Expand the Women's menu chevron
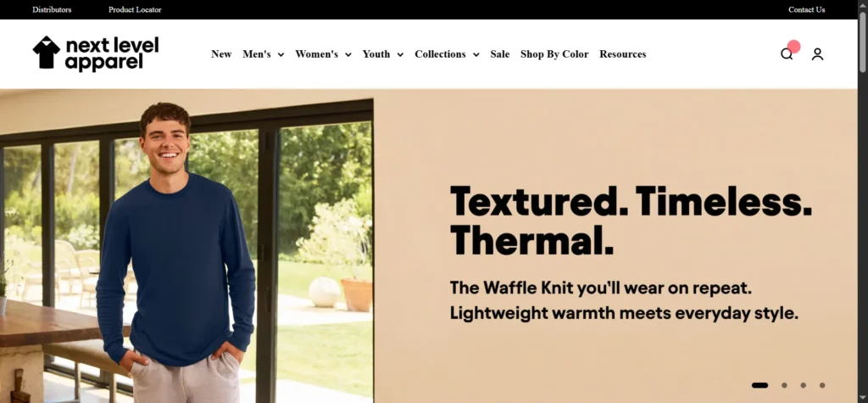 tap(348, 54)
